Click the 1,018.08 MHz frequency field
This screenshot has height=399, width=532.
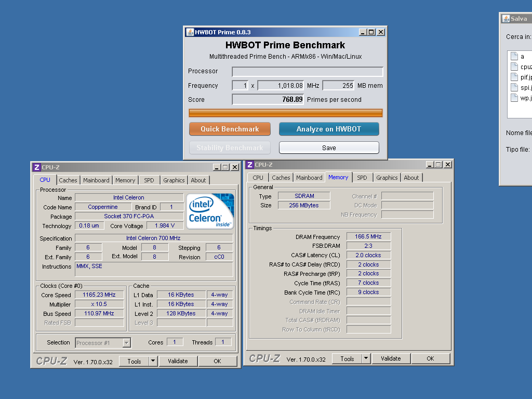coord(281,86)
